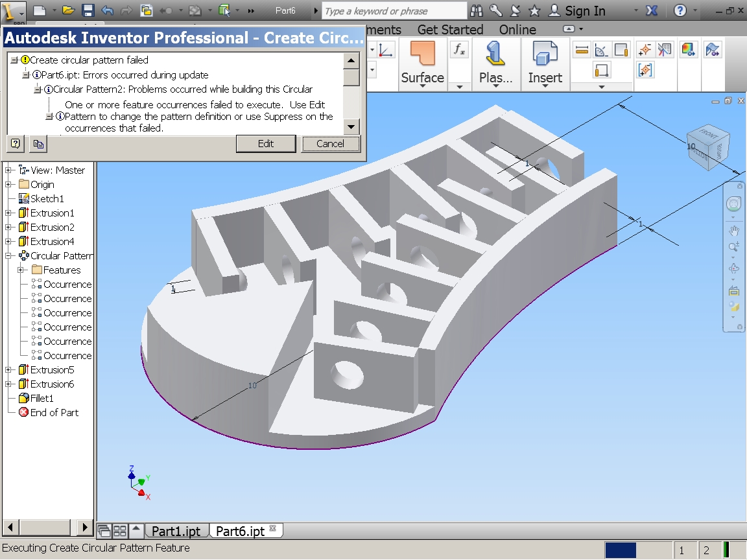Switch to the Part1.ipt document tab
Screen dimensions: 747x560
176,531
